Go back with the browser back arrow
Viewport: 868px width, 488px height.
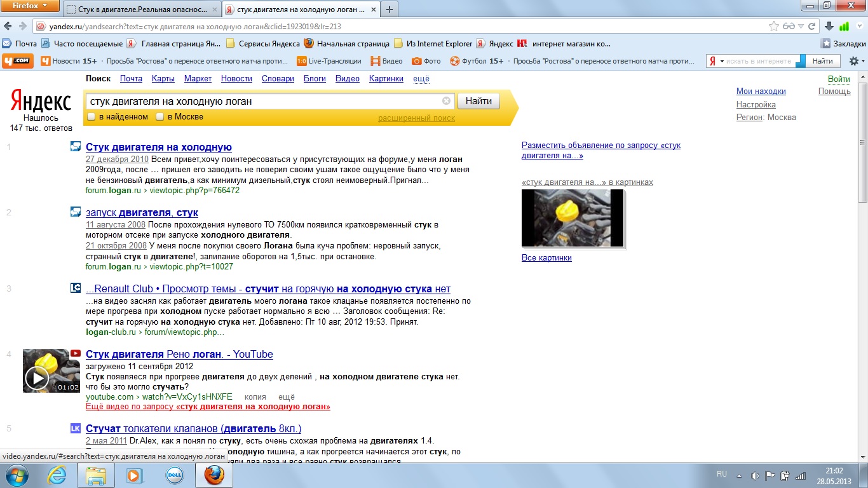click(x=8, y=27)
